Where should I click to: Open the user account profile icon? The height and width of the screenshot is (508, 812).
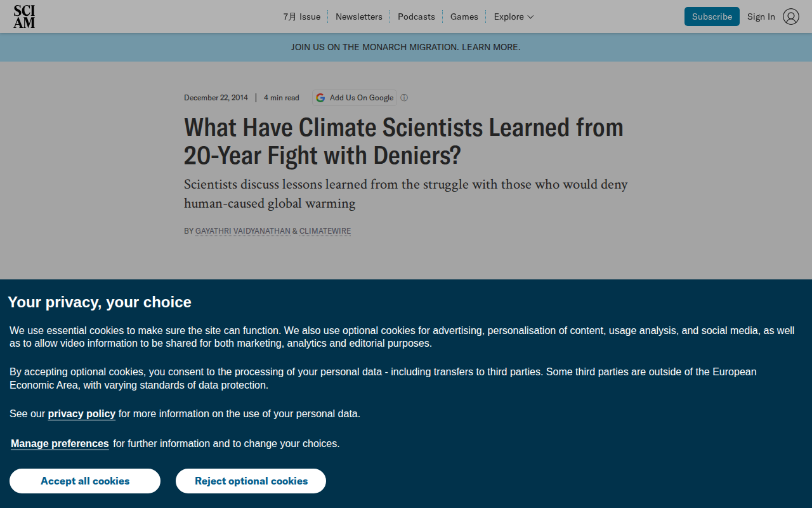pyautogui.click(x=790, y=17)
